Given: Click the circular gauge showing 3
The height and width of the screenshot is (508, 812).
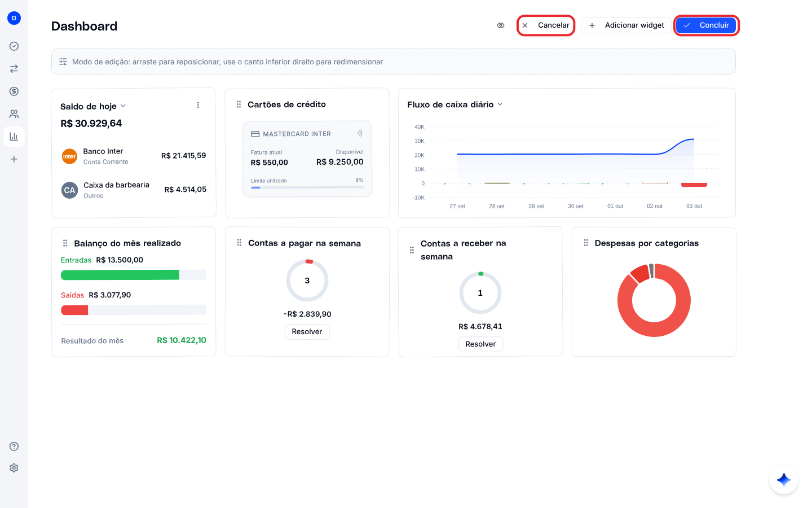Looking at the screenshot, I should pos(307,281).
